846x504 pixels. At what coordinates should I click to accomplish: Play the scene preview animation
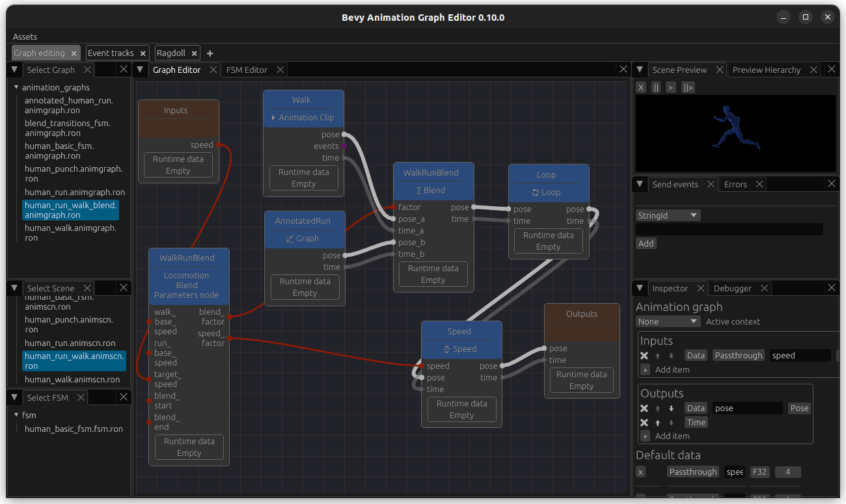(x=670, y=87)
